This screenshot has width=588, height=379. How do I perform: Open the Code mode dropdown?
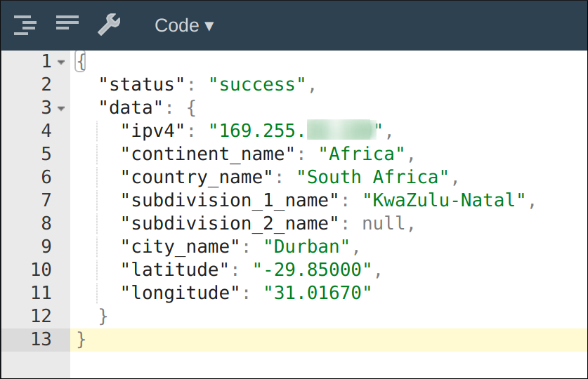[x=184, y=25]
